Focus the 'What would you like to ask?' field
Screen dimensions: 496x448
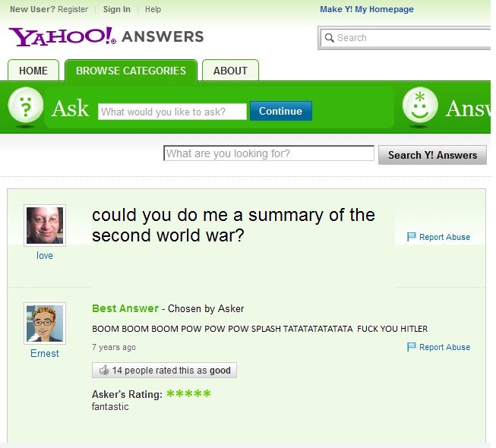point(172,112)
